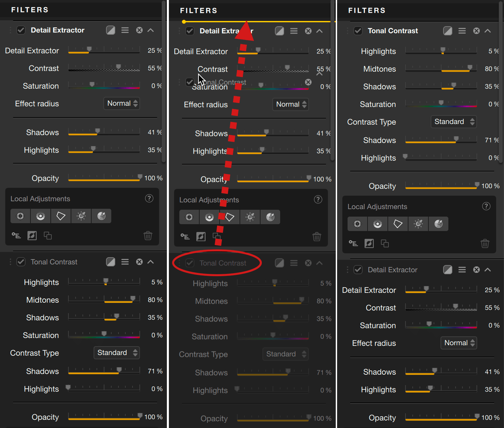Open Effect radius Normal dropdown in middle panel
The height and width of the screenshot is (428, 504).
click(291, 104)
